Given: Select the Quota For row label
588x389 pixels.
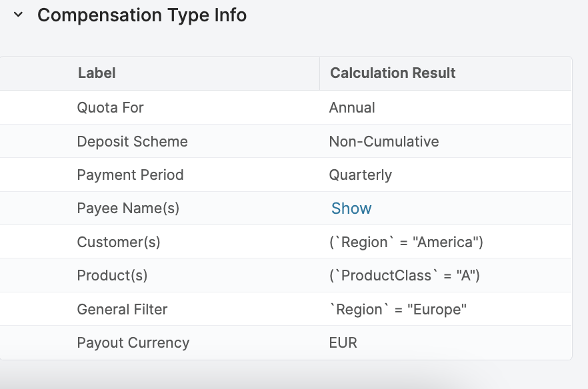Looking at the screenshot, I should coord(110,108).
